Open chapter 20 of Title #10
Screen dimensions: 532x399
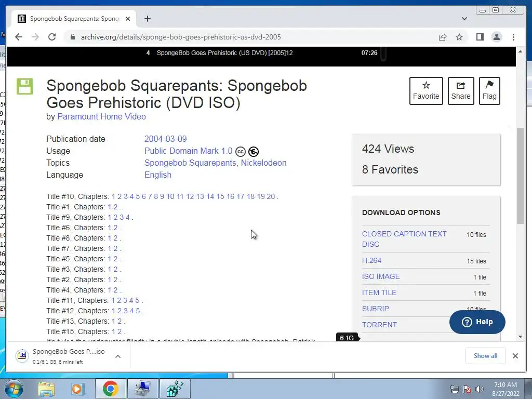pyautogui.click(x=271, y=196)
